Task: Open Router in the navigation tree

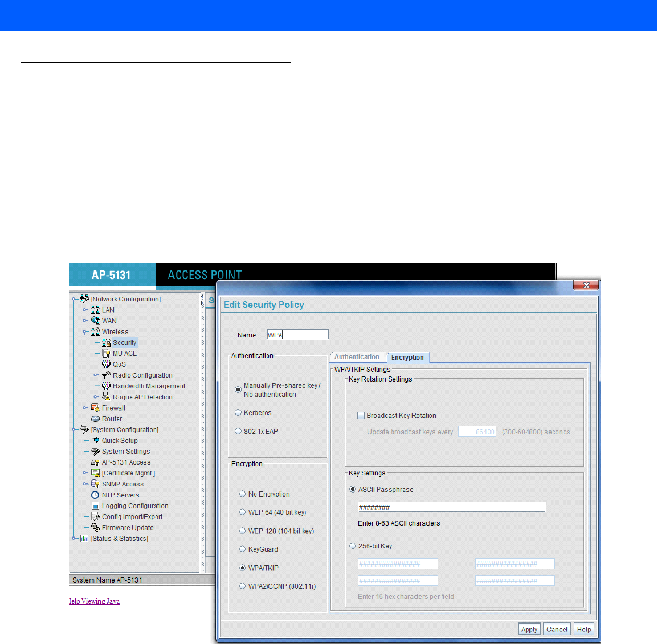Action: click(112, 419)
